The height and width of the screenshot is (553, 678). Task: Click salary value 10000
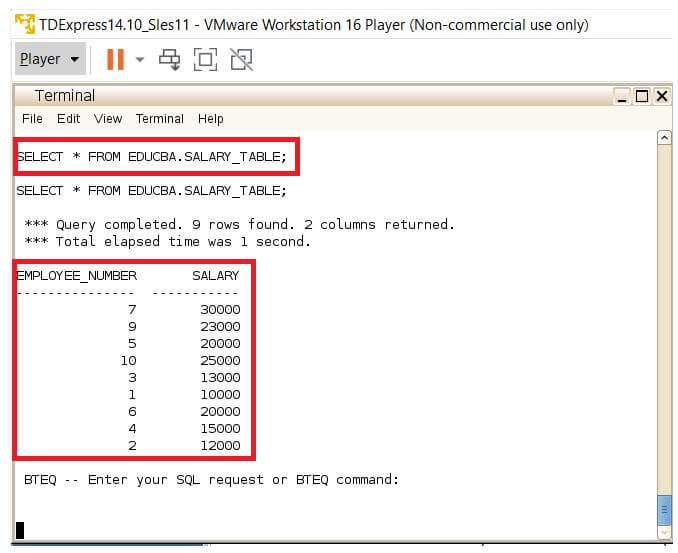click(x=220, y=394)
